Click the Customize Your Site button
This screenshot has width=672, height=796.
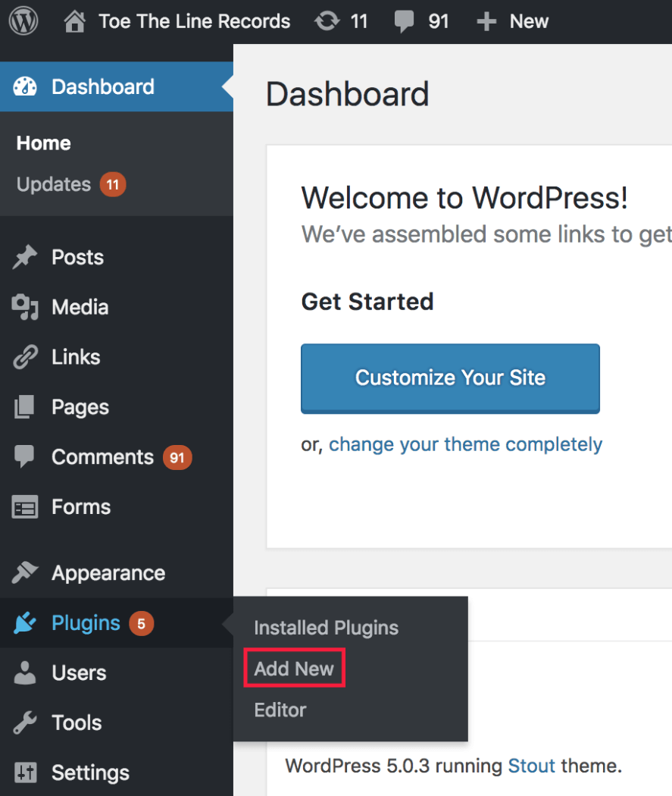[450, 378]
